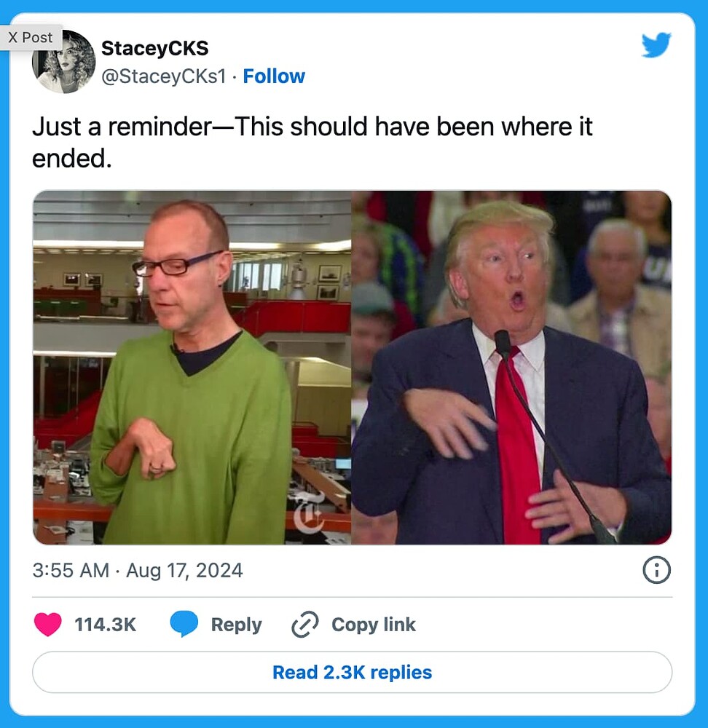Click the NYT watermark logo on left photo
This screenshot has width=708, height=728.
tap(308, 512)
